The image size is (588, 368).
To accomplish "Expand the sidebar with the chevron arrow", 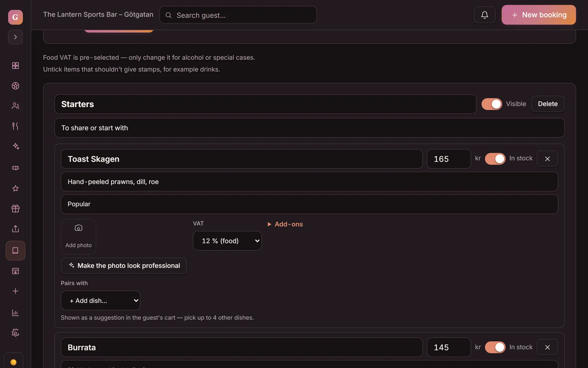I will click(x=15, y=37).
